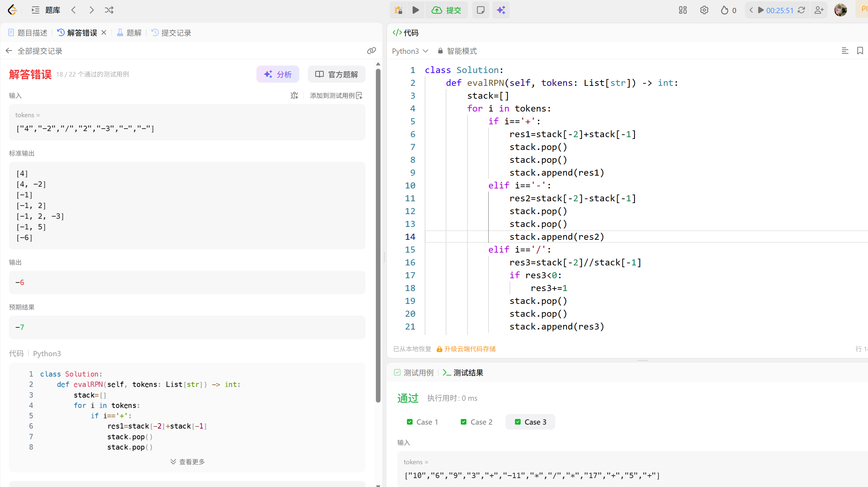The width and height of the screenshot is (868, 487).
Task: Select the Case 1 test case
Action: pos(423,422)
